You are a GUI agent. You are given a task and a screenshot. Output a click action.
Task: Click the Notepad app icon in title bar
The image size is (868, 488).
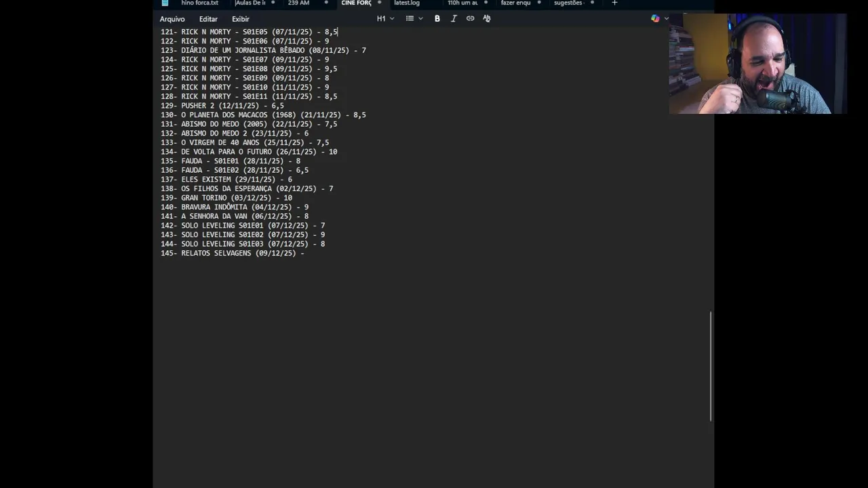pos(165,3)
